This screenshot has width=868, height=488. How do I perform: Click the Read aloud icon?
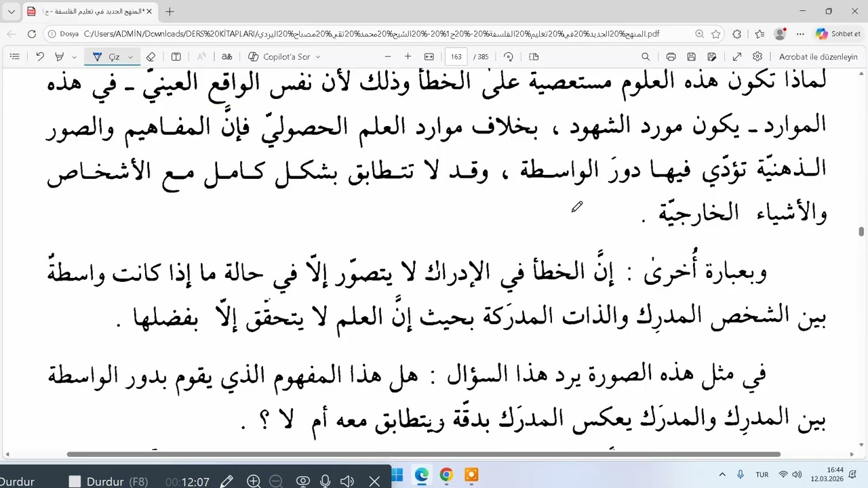(201, 57)
